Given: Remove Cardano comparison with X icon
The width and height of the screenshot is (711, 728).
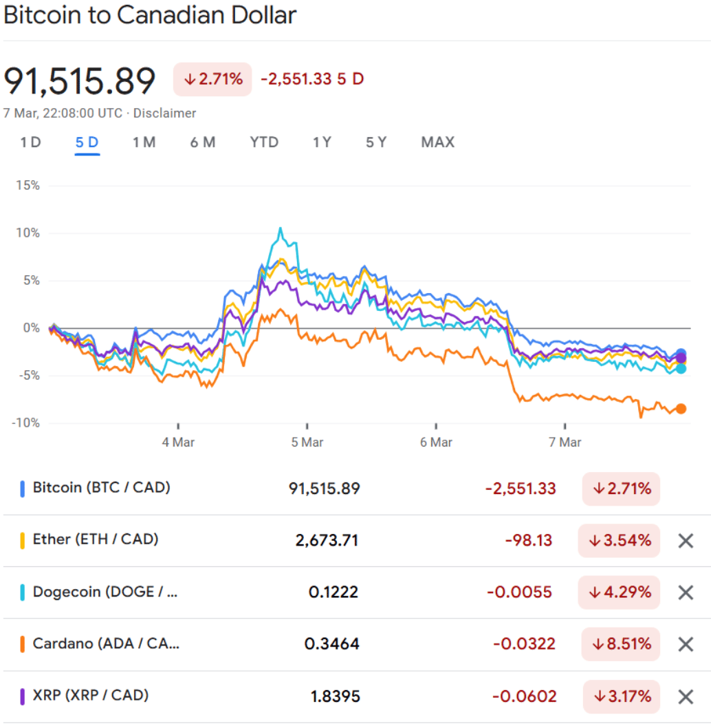Looking at the screenshot, I should 685,645.
